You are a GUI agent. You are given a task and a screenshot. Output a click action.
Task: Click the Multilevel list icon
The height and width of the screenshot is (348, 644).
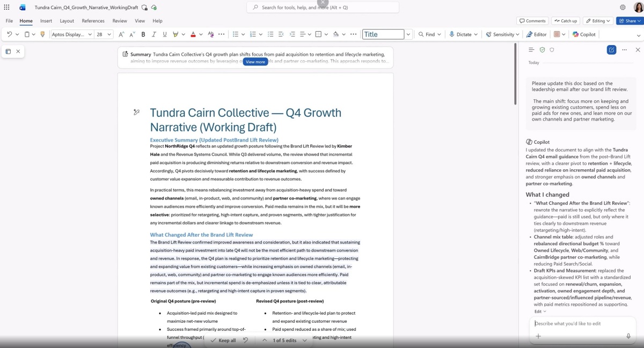[270, 34]
